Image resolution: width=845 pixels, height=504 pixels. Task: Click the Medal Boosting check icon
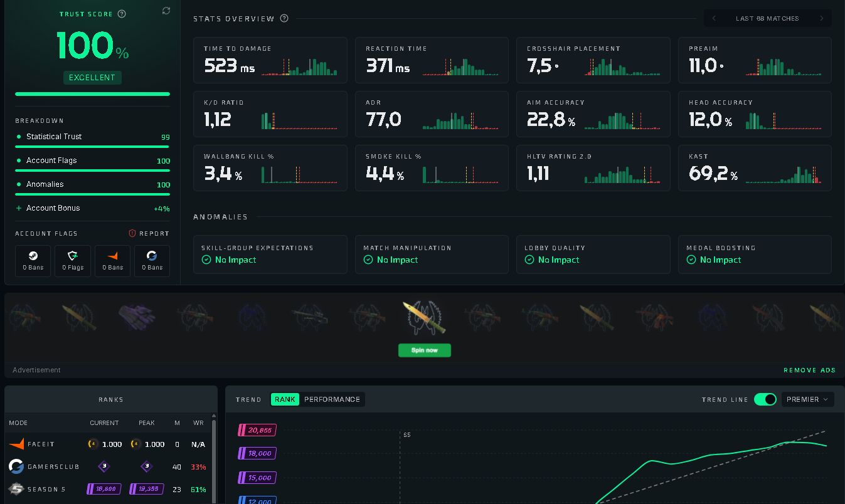click(691, 260)
